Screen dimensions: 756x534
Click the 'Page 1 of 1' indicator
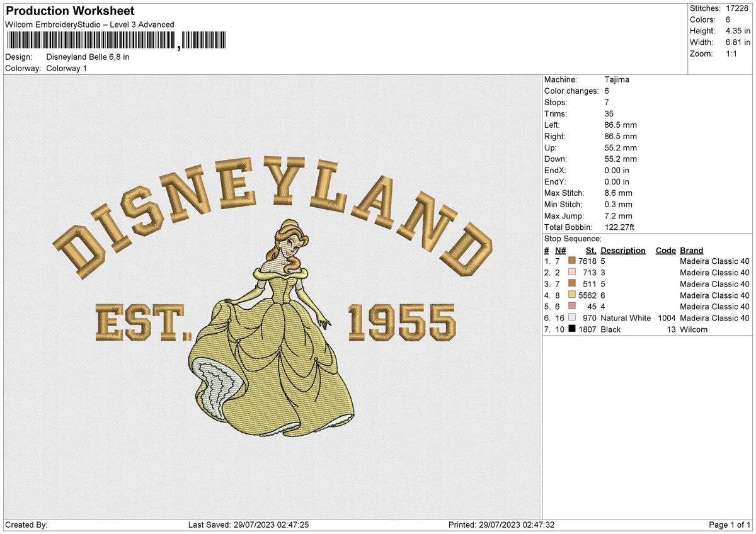click(730, 525)
